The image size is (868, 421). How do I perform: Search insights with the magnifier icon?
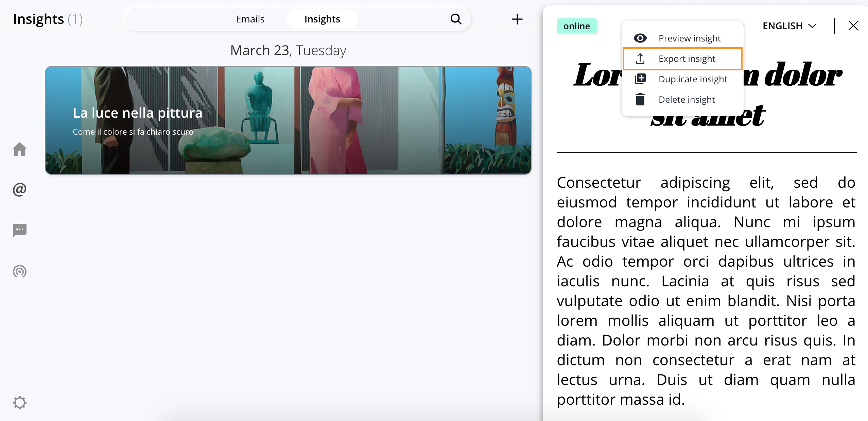[x=456, y=19]
